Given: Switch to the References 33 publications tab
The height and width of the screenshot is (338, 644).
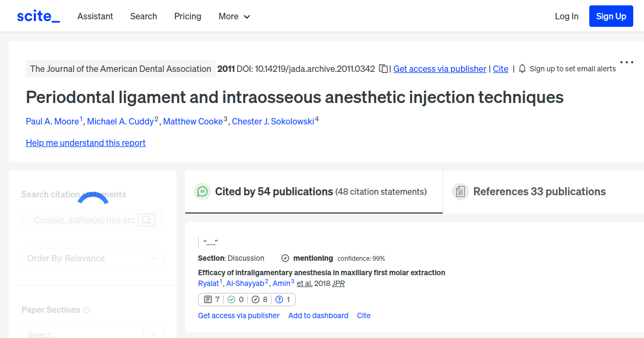Looking at the screenshot, I should (539, 192).
